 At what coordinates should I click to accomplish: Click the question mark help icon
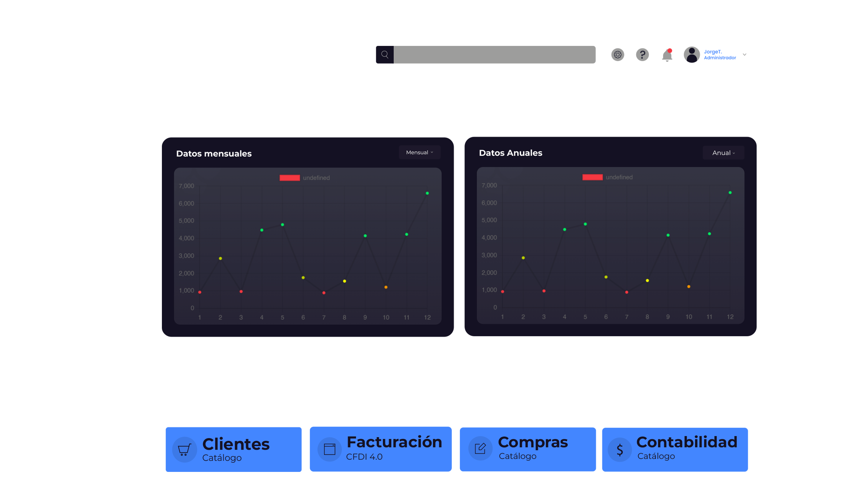[642, 55]
